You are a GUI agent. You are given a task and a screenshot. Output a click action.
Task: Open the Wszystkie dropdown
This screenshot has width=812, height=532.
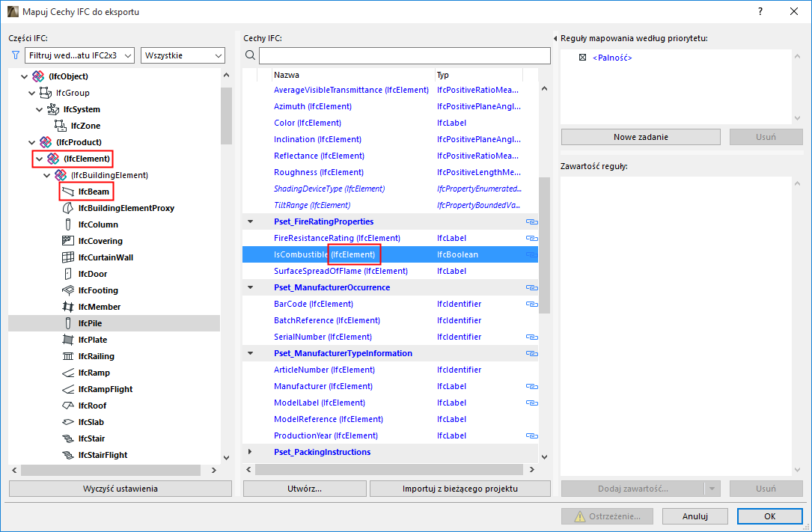183,55
